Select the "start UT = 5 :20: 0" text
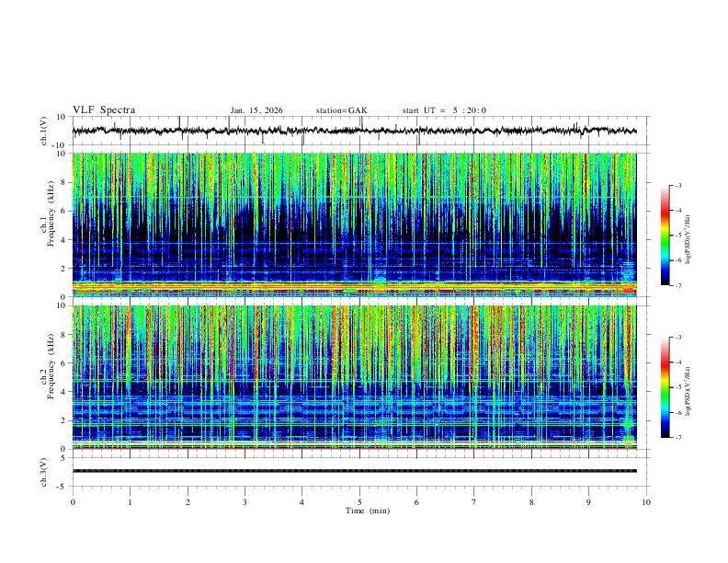 click(444, 110)
